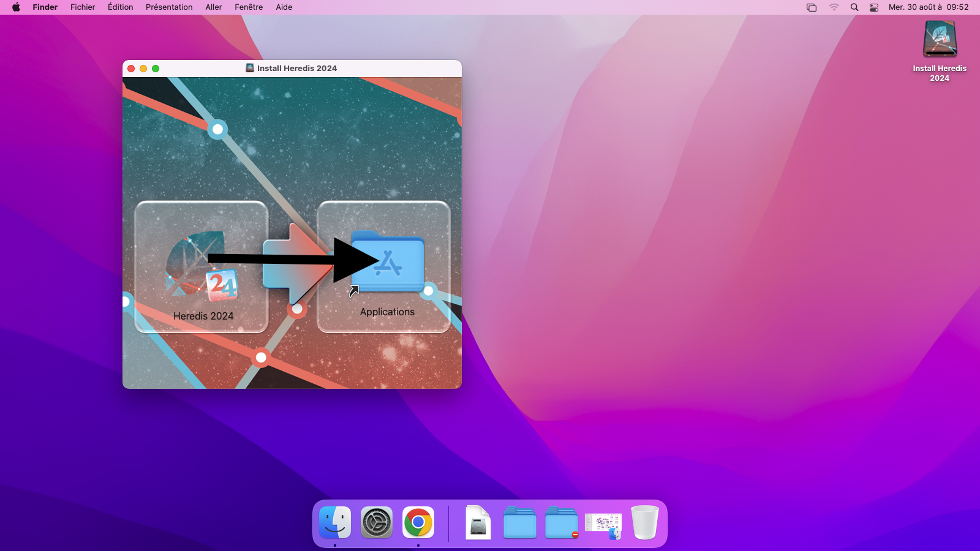Viewport: 980px width, 551px height.
Task: Click the disk image file in Dock
Action: (x=478, y=523)
